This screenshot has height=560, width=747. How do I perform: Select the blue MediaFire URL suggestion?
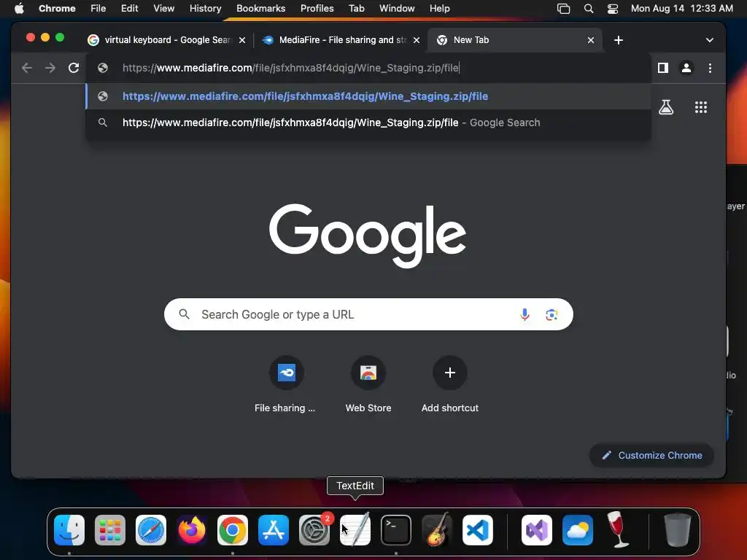(x=368, y=96)
